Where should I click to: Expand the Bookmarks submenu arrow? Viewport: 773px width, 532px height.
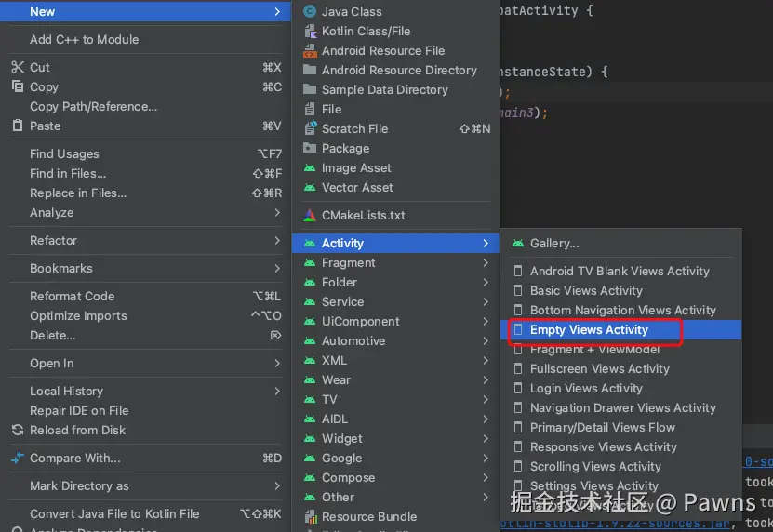(277, 268)
